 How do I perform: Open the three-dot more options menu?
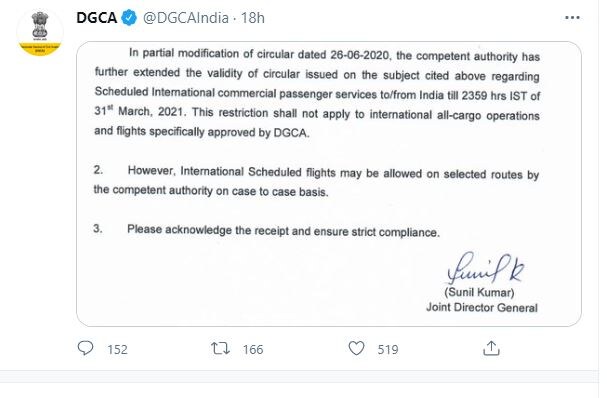click(572, 18)
